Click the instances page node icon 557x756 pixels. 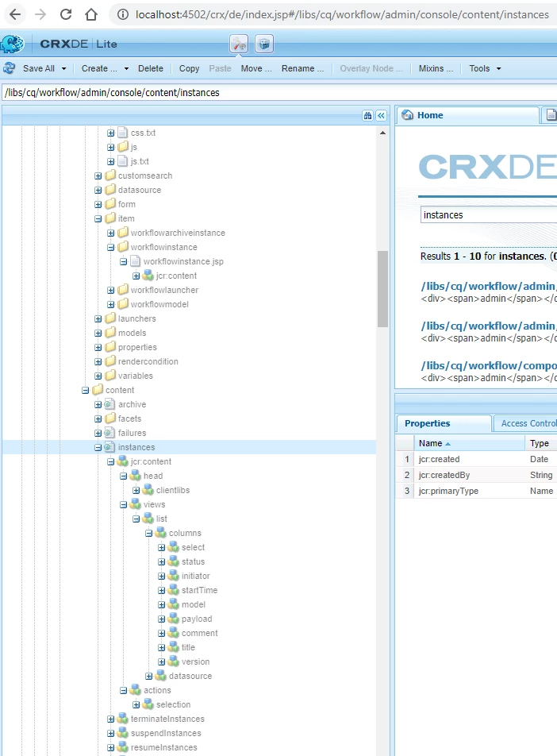click(109, 447)
